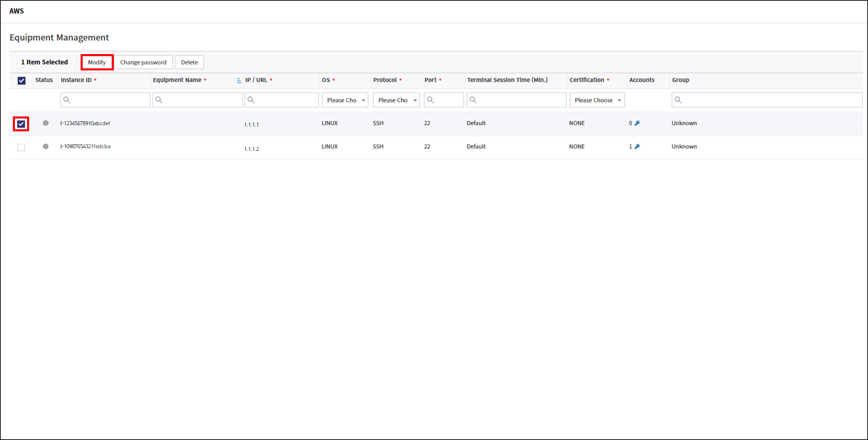Sort by the IP / URL column header
Viewport: 868px width, 440px height.
pos(256,80)
